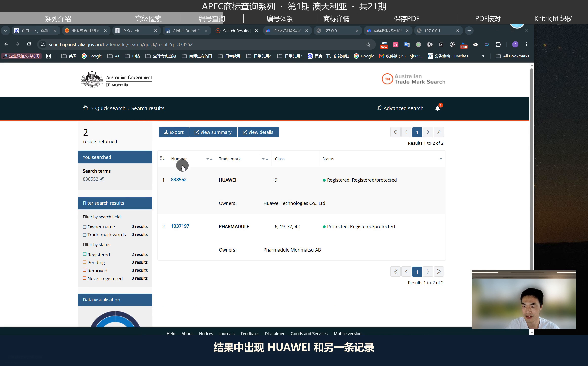Go to last page in bottom pager
Image resolution: width=588 pixels, height=366 pixels.
point(439,272)
